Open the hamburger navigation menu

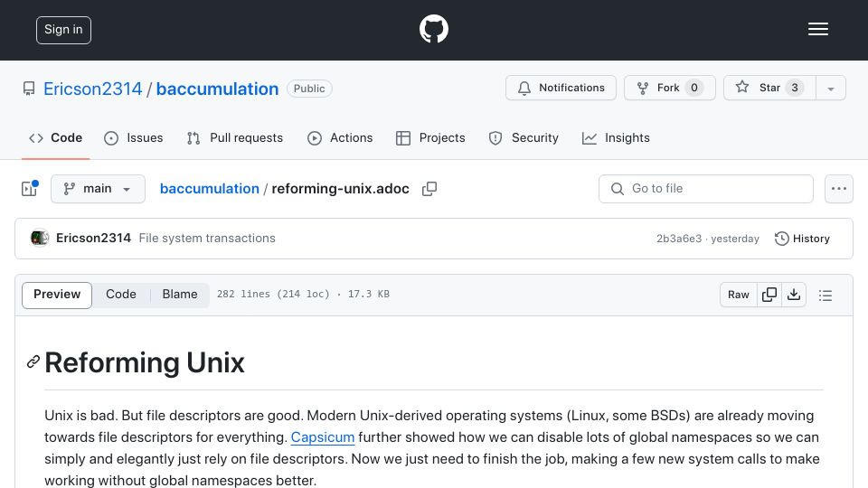(x=817, y=29)
